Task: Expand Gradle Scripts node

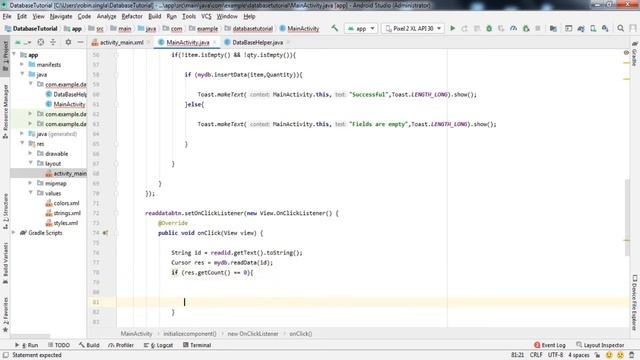Action: (14, 233)
